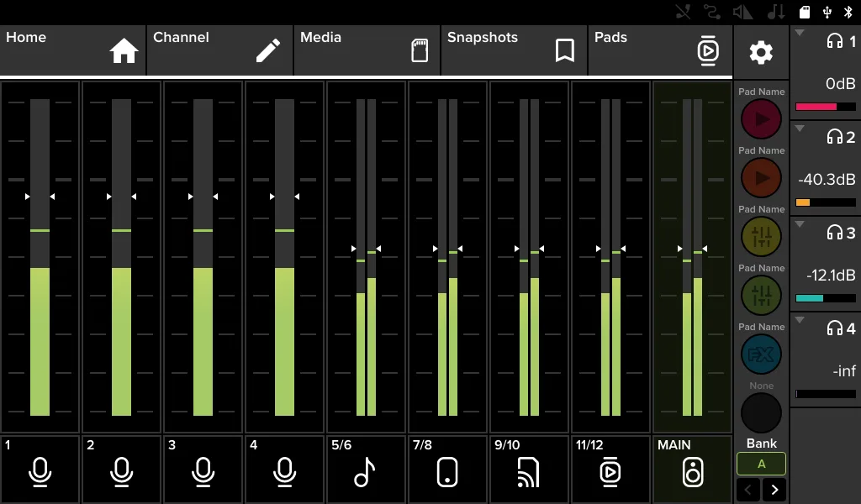Screen dimensions: 861x504
Task: Adjust headphone 3 teal level bar
Action: point(826,298)
